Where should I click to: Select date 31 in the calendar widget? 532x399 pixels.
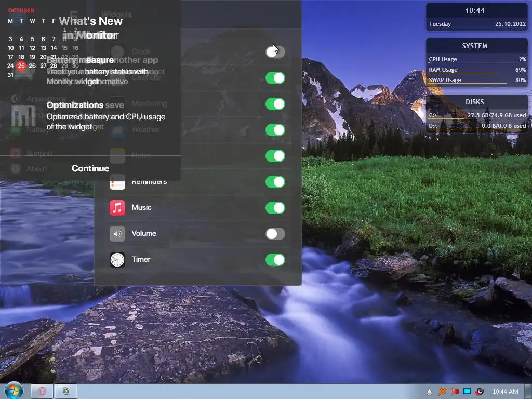(10, 75)
